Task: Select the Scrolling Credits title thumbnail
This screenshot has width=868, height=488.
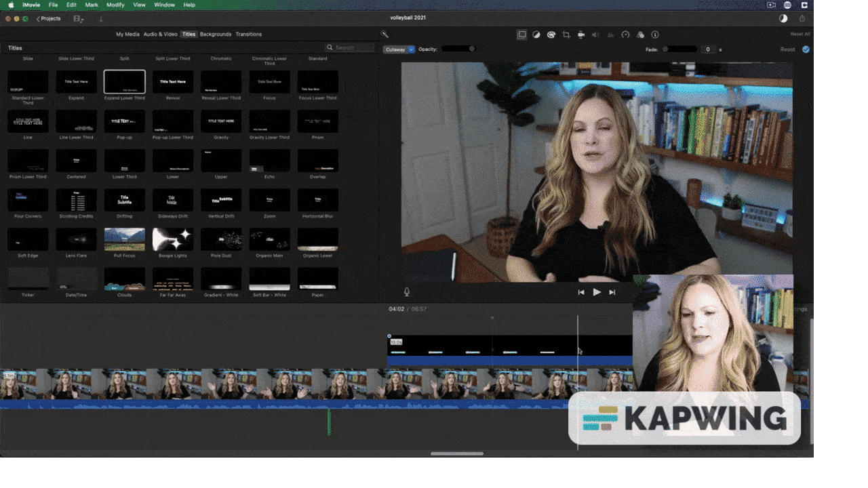Action: click(x=76, y=200)
